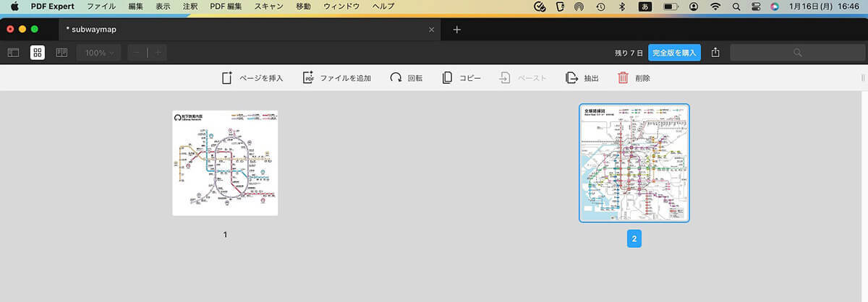This screenshot has height=302, width=868.
Task: Open the PDF 編集 menu
Action: pos(226,7)
